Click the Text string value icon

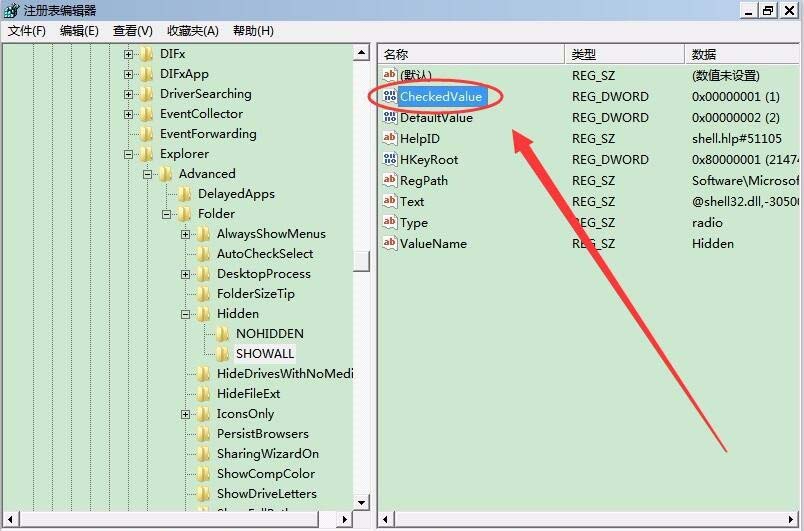point(390,201)
